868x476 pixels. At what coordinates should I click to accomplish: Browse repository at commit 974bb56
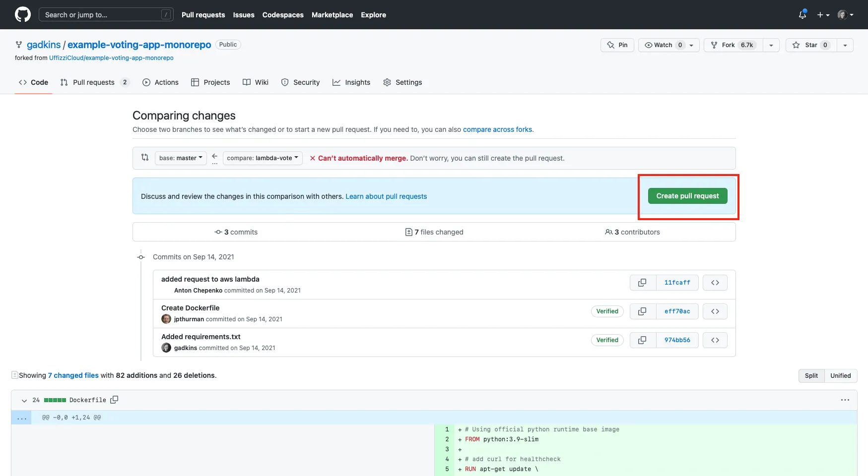(715, 340)
